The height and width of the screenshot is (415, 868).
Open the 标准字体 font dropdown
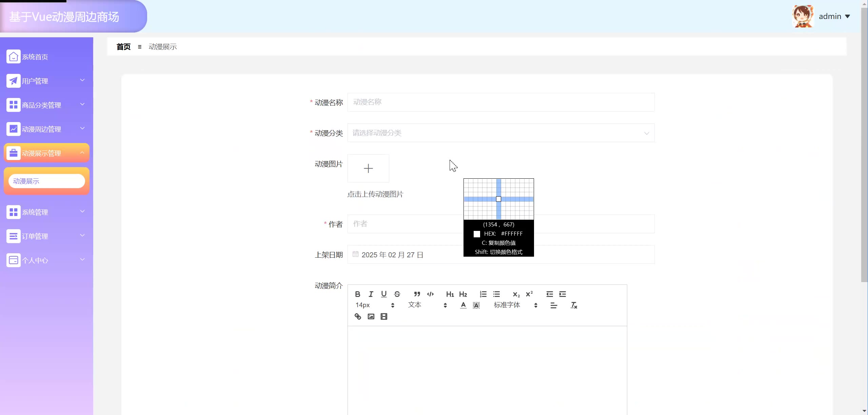click(x=515, y=305)
